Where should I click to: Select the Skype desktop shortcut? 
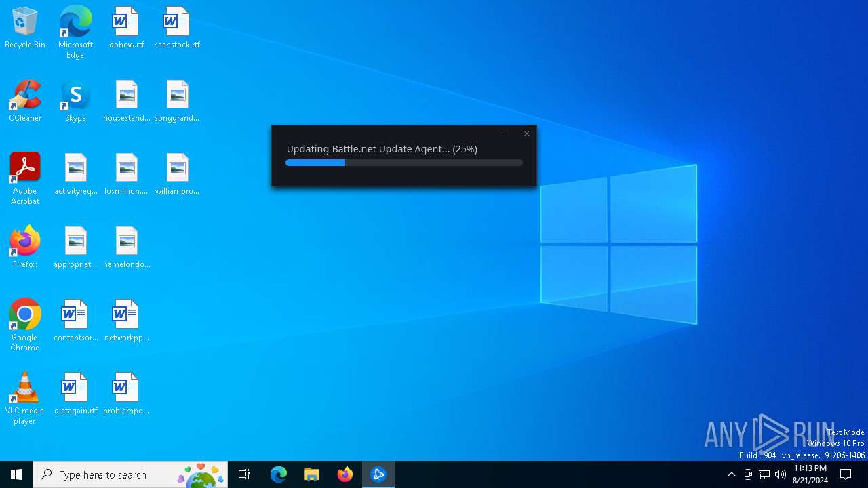(75, 102)
